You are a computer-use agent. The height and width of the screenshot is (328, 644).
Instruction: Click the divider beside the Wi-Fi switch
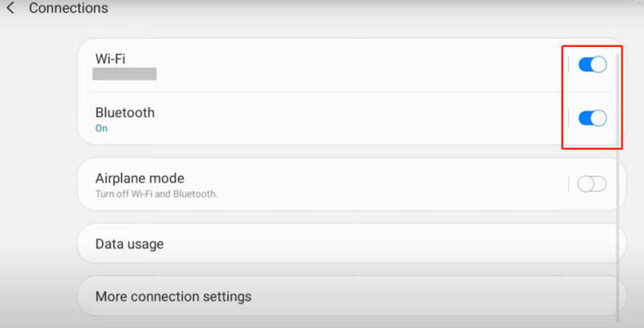point(569,65)
